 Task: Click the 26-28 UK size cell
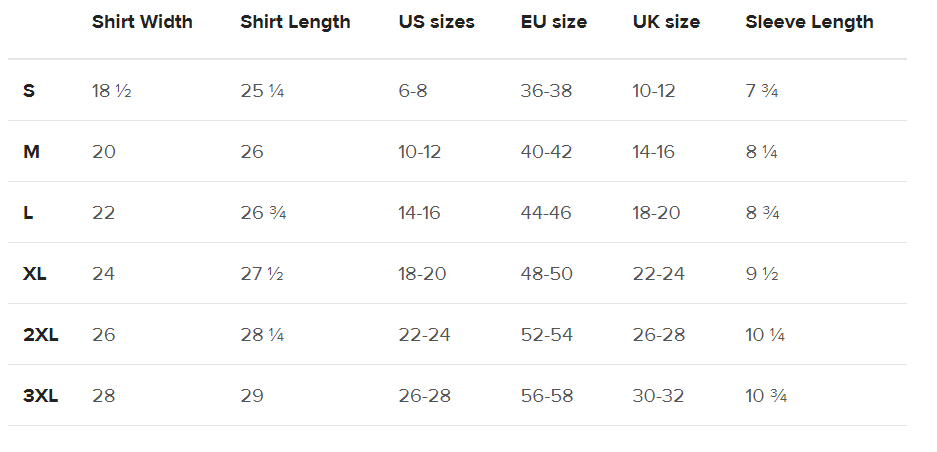(x=658, y=335)
